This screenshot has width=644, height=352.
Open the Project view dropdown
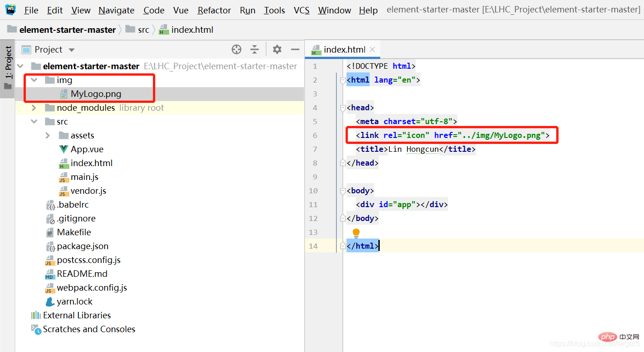tap(71, 50)
